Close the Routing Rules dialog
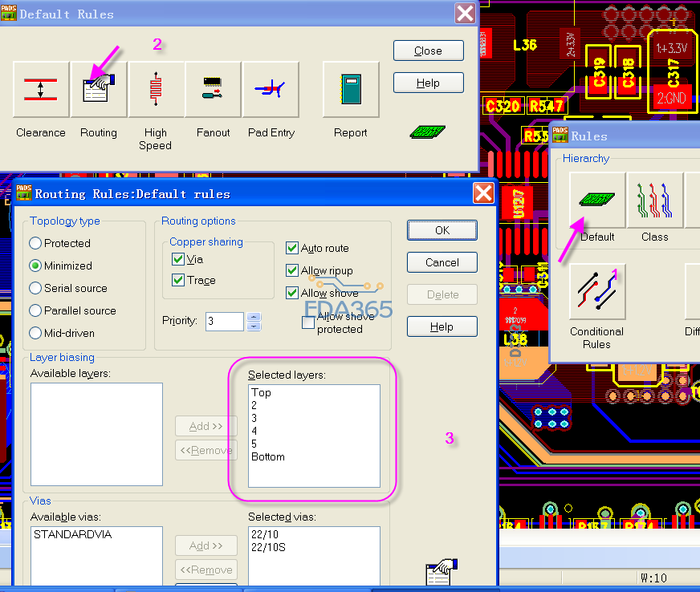The image size is (700, 592). point(483,193)
